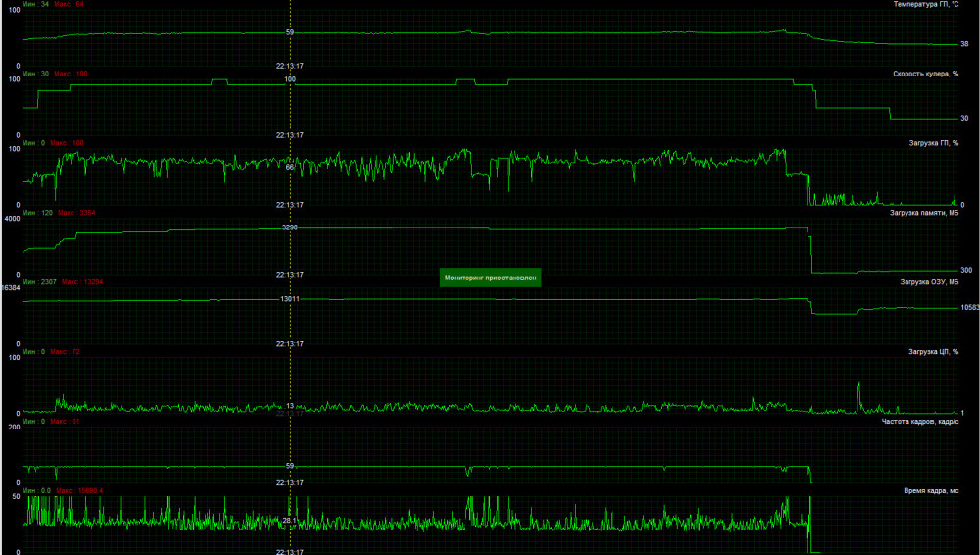Select 'Загрузка ГП, %' graph title
The image size is (980, 555).
[933, 143]
